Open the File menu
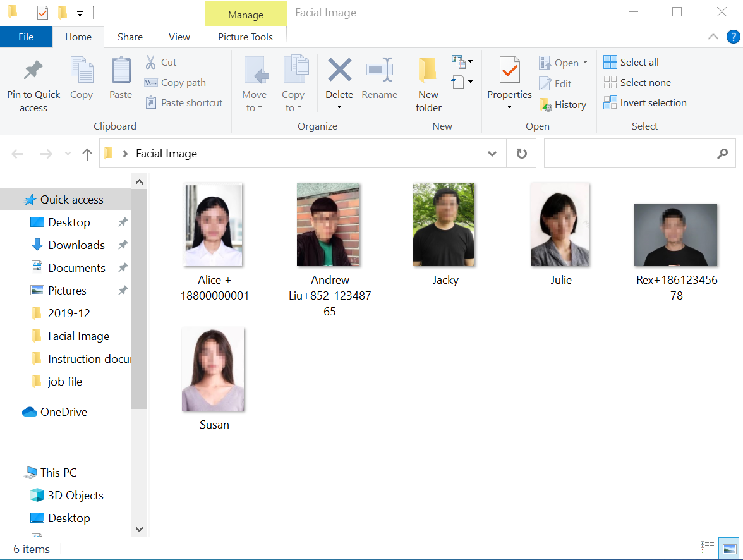Viewport: 743px width, 560px height. (x=26, y=37)
